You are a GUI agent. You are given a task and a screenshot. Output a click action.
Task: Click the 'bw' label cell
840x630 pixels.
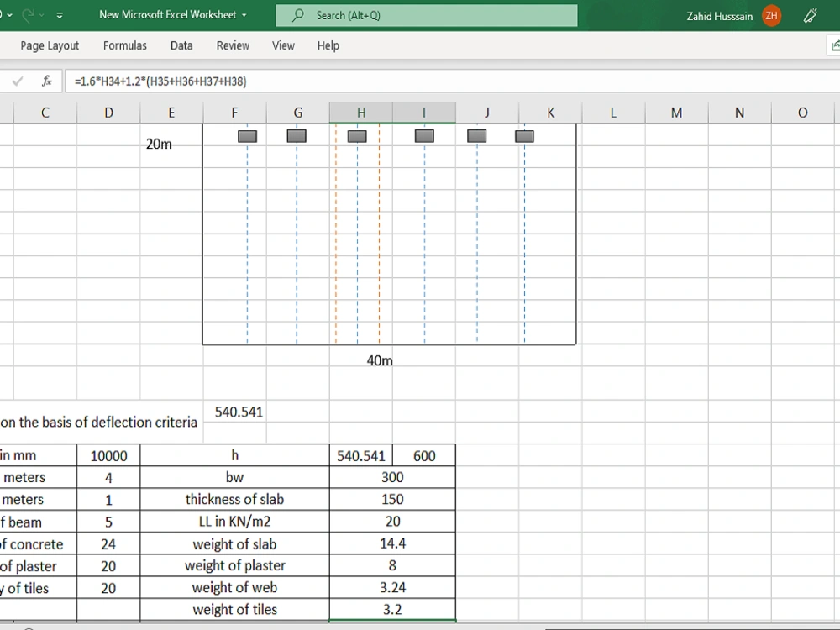click(x=234, y=477)
